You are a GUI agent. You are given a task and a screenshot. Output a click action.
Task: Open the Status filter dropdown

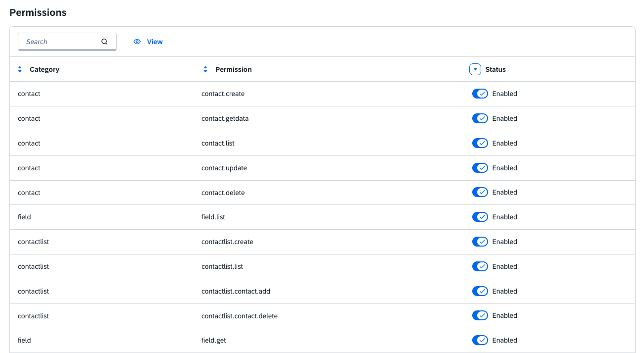point(475,70)
